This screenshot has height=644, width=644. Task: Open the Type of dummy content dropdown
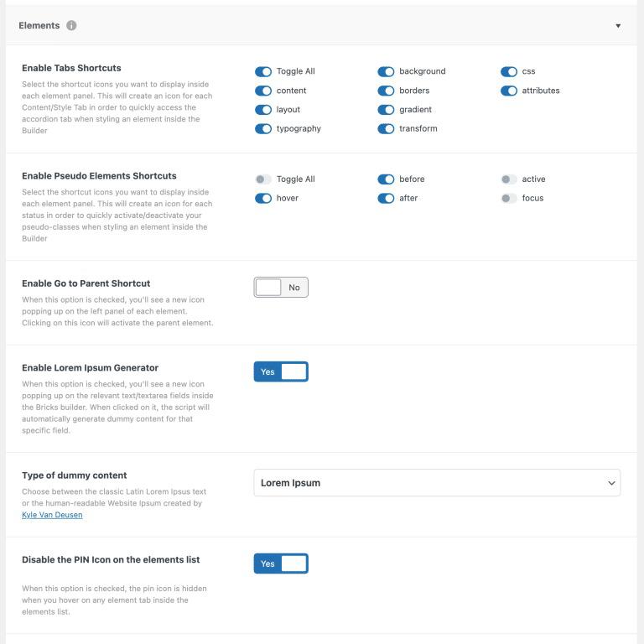437,483
